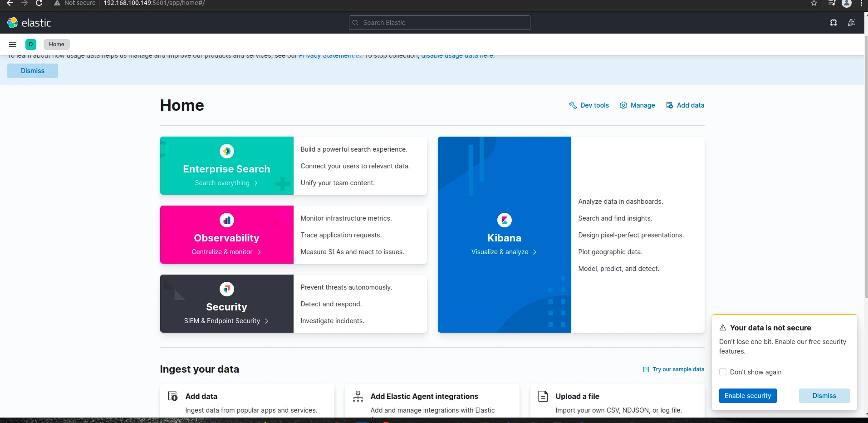
Task: Click the Kibana logo icon
Action: (504, 220)
